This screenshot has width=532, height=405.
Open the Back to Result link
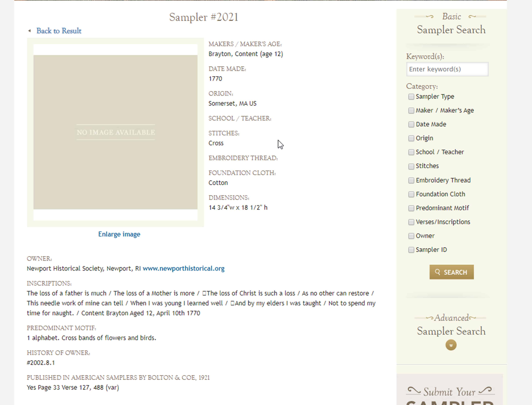coord(59,31)
